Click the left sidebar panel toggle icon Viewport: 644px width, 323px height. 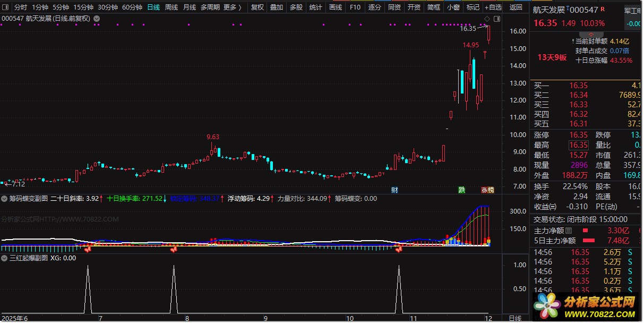point(5,7)
